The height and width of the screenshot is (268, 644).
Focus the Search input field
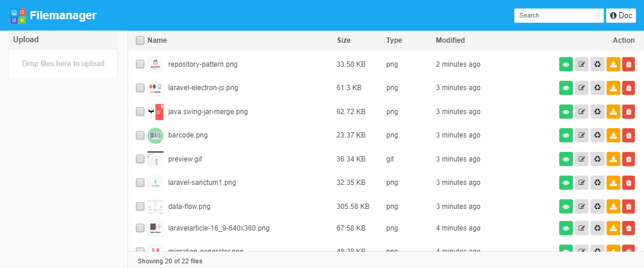point(558,16)
